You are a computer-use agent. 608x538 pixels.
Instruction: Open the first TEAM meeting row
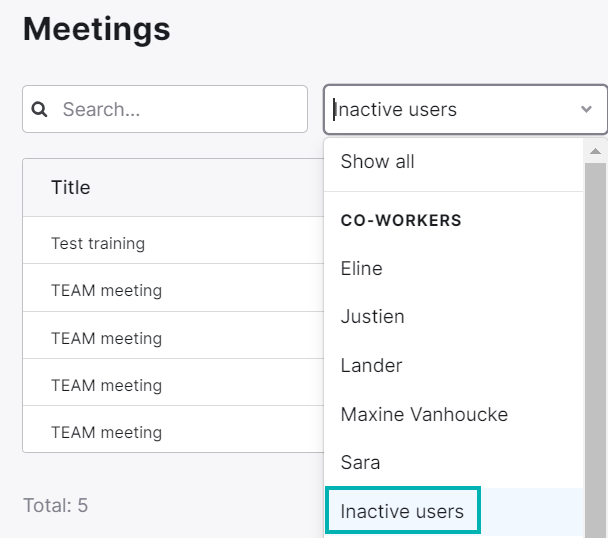pyautogui.click(x=173, y=291)
